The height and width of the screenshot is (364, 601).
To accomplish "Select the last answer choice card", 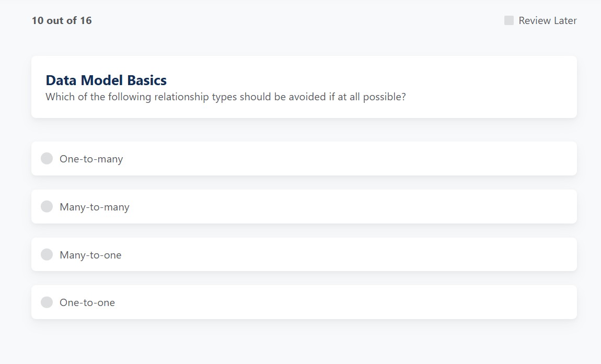I will [303, 302].
